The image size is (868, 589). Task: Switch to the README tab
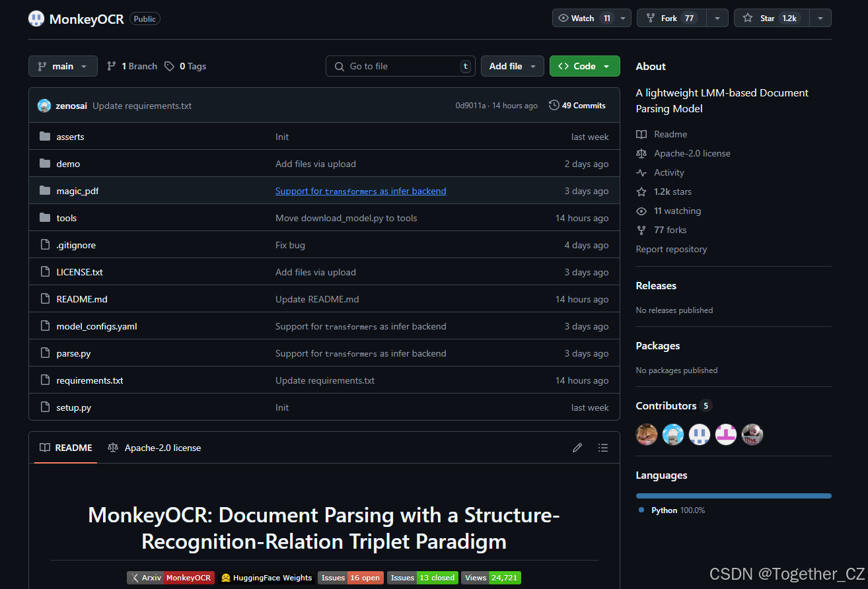[65, 448]
